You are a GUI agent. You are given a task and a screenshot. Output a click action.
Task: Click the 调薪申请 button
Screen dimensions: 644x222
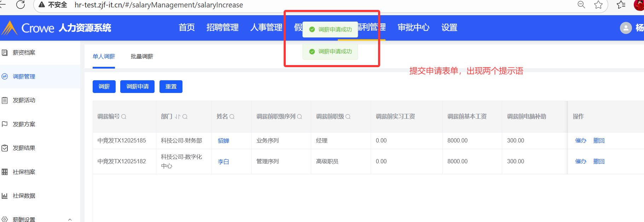tap(137, 87)
